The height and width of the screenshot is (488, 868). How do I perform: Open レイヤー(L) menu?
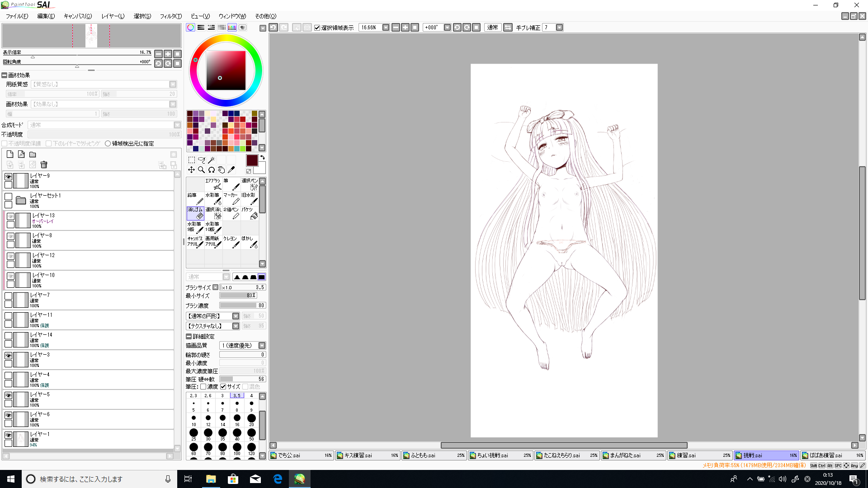(x=113, y=16)
